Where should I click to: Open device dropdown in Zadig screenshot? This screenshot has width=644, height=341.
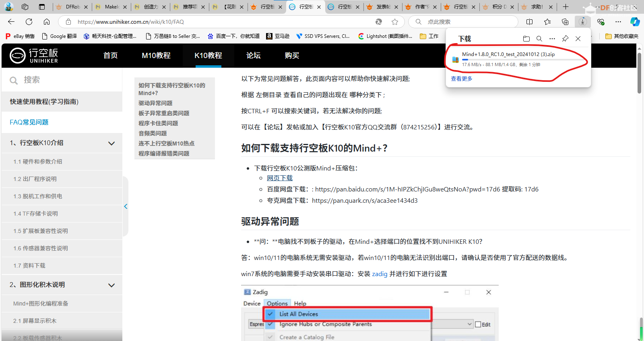pos(469,324)
